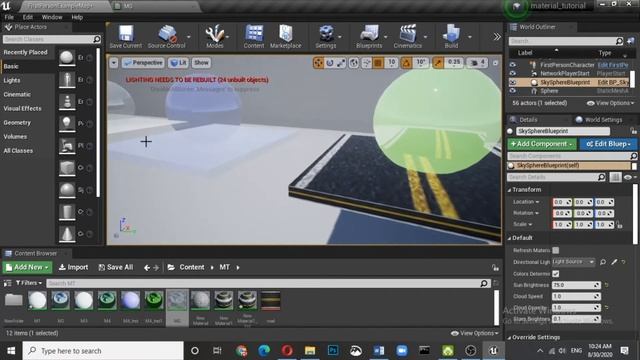This screenshot has width=640, height=360.
Task: Click the Sun Brightness value field
Action: click(x=576, y=285)
